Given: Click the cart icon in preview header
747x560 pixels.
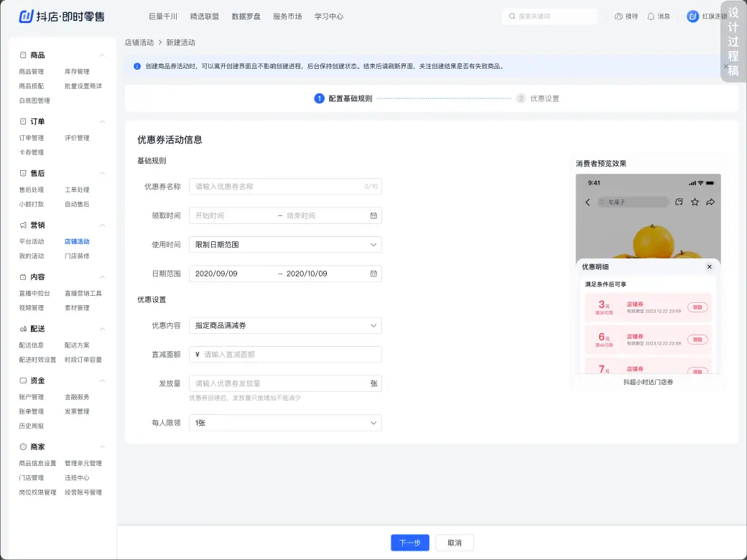Looking at the screenshot, I should pos(679,202).
